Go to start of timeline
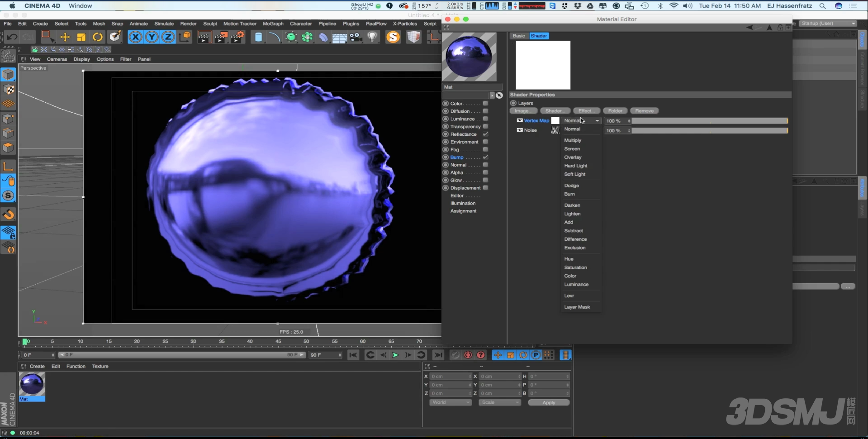 point(353,355)
